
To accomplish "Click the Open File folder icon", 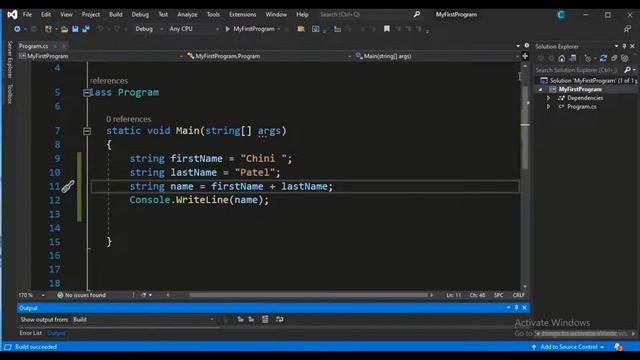I will click(64, 29).
